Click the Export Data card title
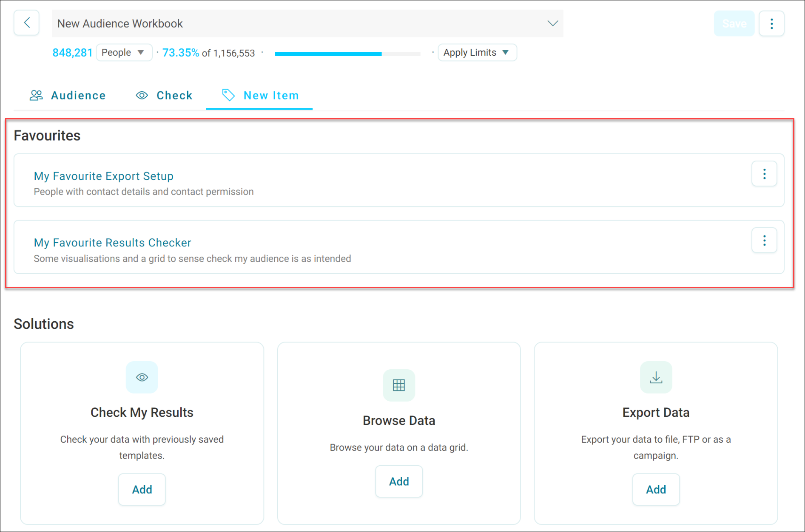This screenshot has width=805, height=532. click(656, 413)
